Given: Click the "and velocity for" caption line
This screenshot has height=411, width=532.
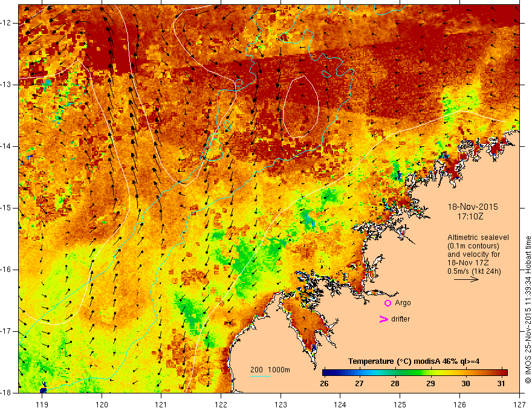Looking at the screenshot, I should (x=473, y=254).
